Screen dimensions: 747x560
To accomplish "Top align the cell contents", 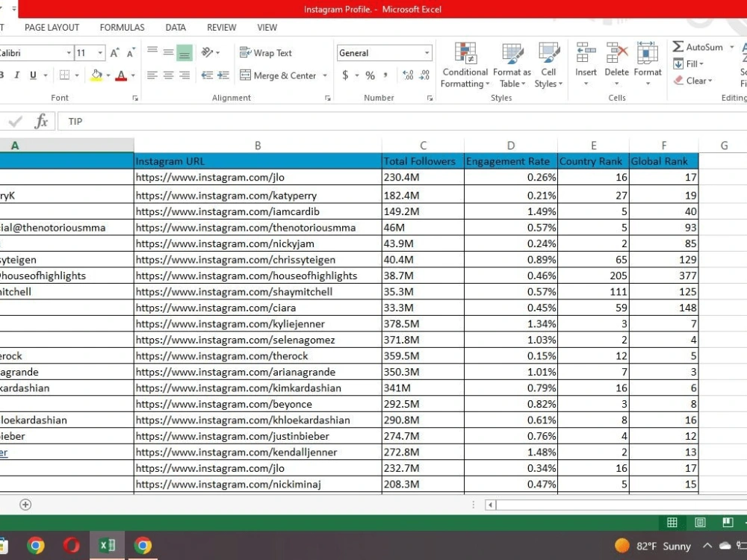I will tap(152, 52).
